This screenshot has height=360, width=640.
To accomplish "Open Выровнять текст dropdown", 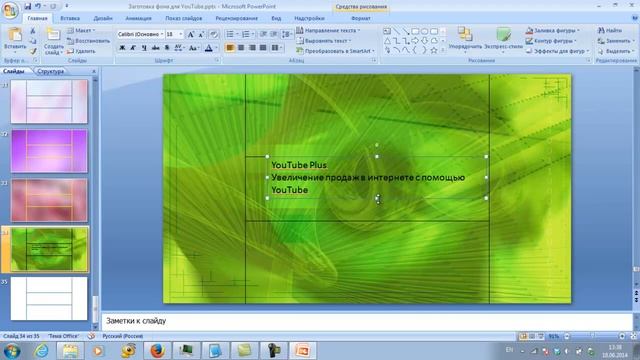I will 323,41.
